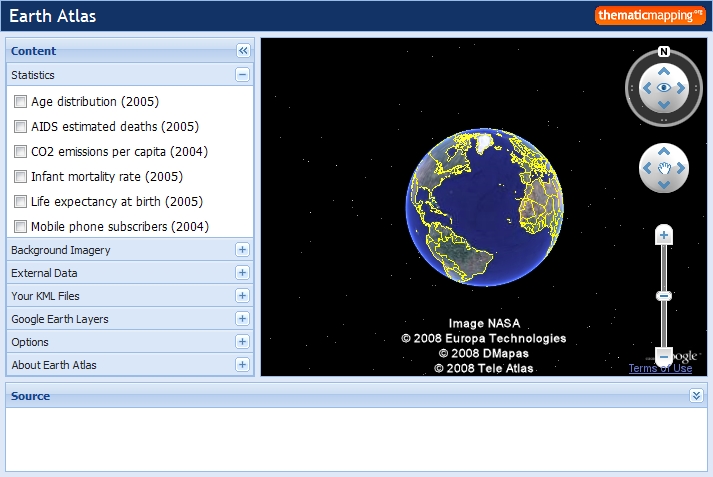Click the Image NASA credit text
Screen dimensions: 713x477
[484, 323]
